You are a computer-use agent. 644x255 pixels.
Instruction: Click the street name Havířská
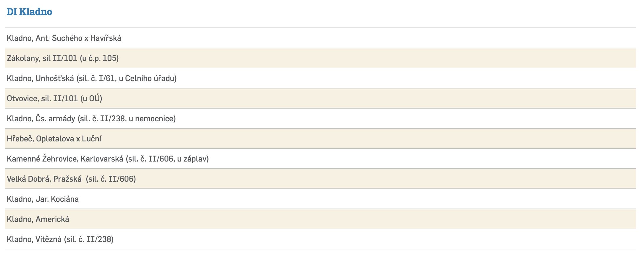click(106, 38)
